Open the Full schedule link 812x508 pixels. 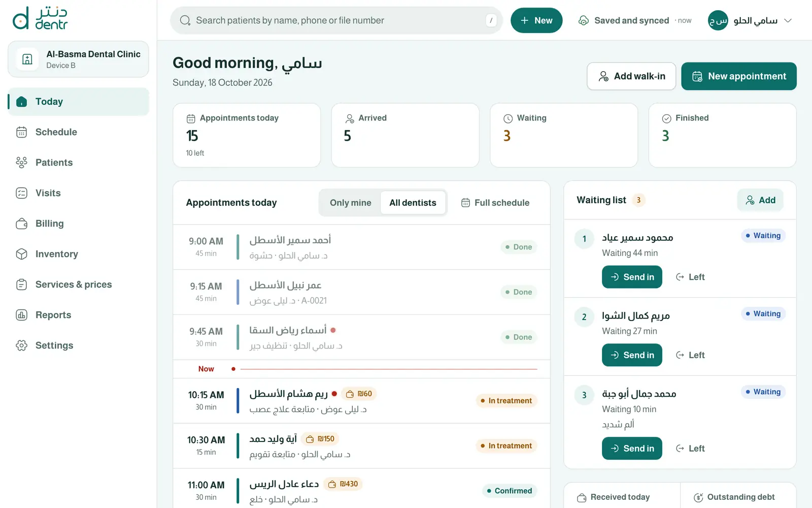point(495,203)
